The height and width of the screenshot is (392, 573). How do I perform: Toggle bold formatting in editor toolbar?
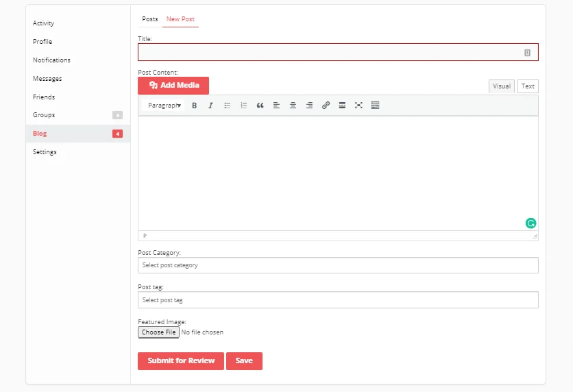(195, 106)
